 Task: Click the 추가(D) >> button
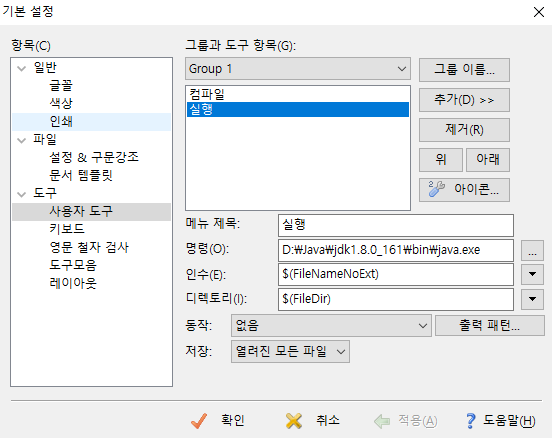point(464,100)
